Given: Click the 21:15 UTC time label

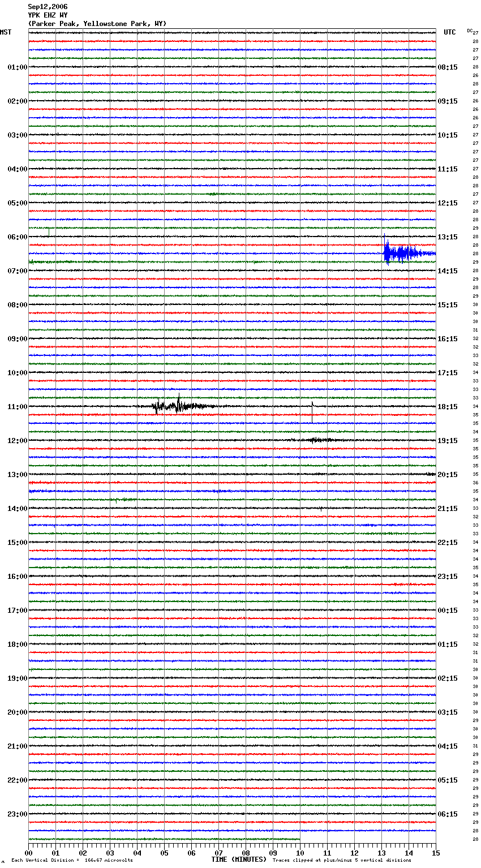Looking at the screenshot, I should (x=448, y=509).
